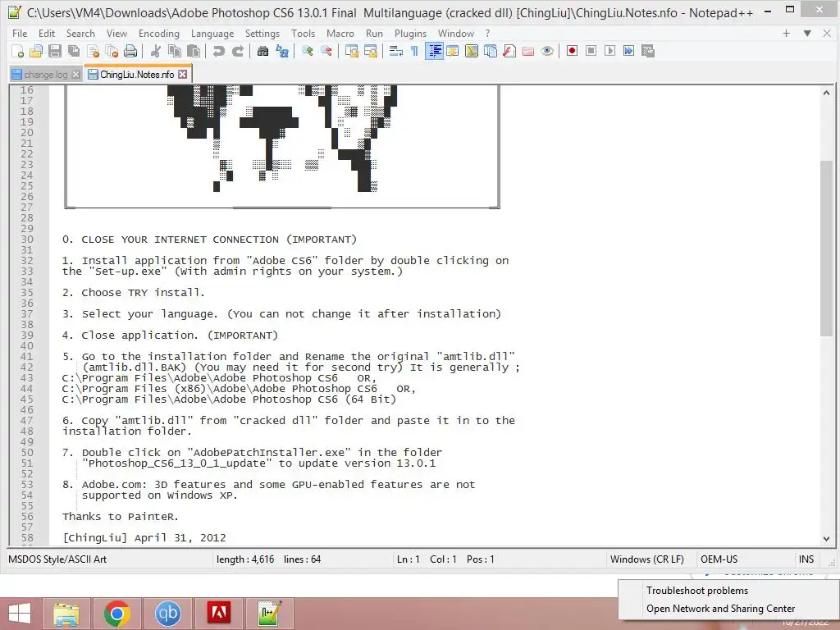Open the Adobe app in taskbar
The width and height of the screenshot is (840, 630).
[x=218, y=614]
